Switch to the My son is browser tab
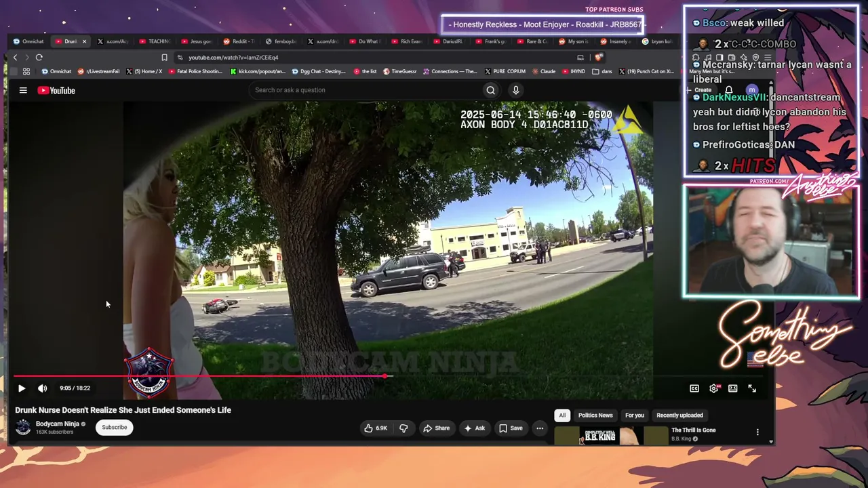The height and width of the screenshot is (488, 868). click(575, 41)
